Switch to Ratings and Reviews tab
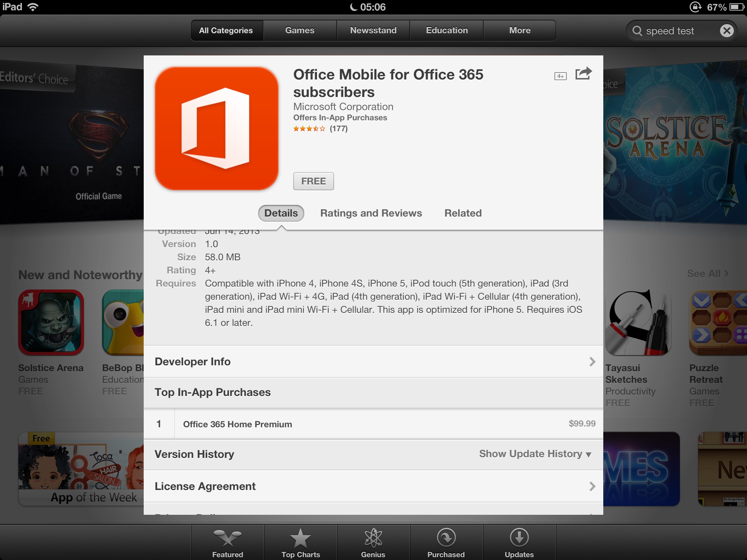747x560 pixels. [x=371, y=213]
